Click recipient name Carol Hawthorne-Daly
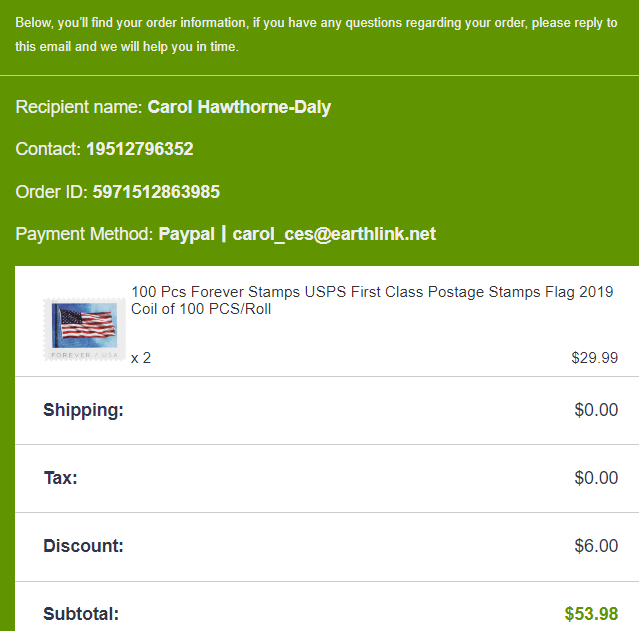Image resolution: width=639 pixels, height=631 pixels. (x=239, y=107)
